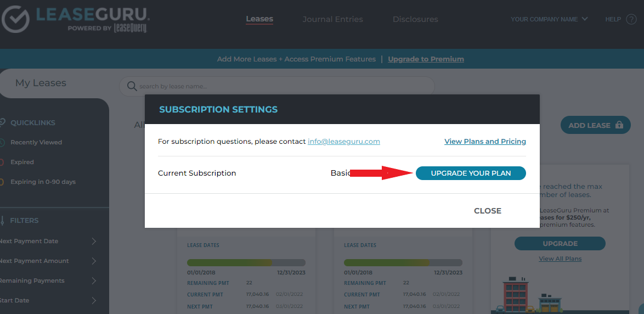
Task: Expand the Next Payment Date filter
Action: click(94, 241)
